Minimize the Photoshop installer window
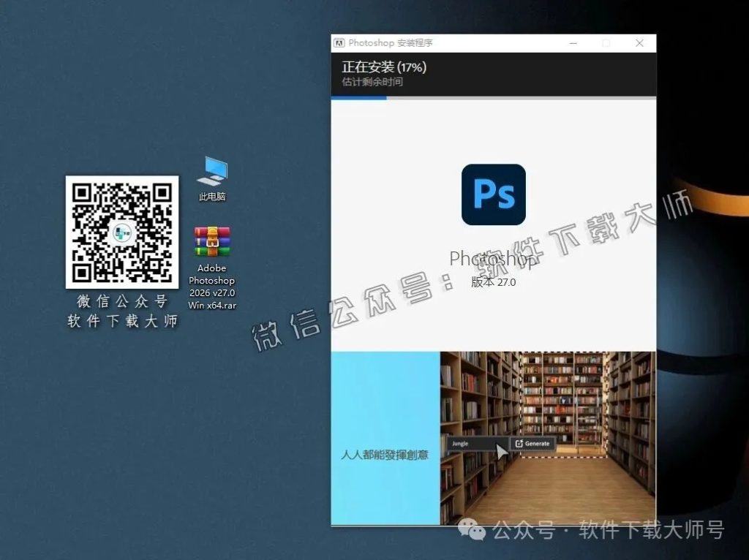Image resolution: width=749 pixels, height=560 pixels. point(574,43)
